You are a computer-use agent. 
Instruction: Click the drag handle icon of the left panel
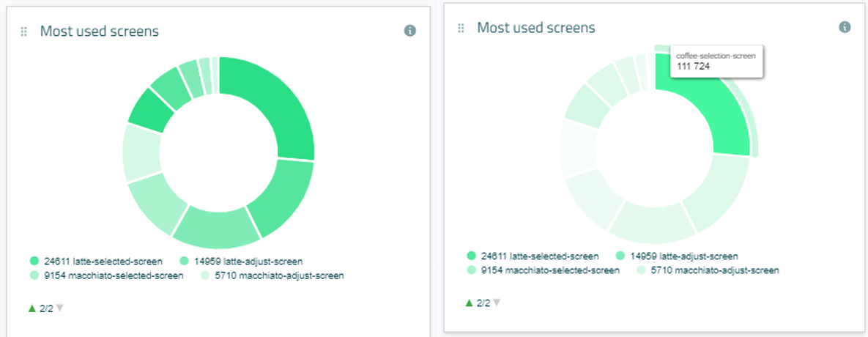23,32
